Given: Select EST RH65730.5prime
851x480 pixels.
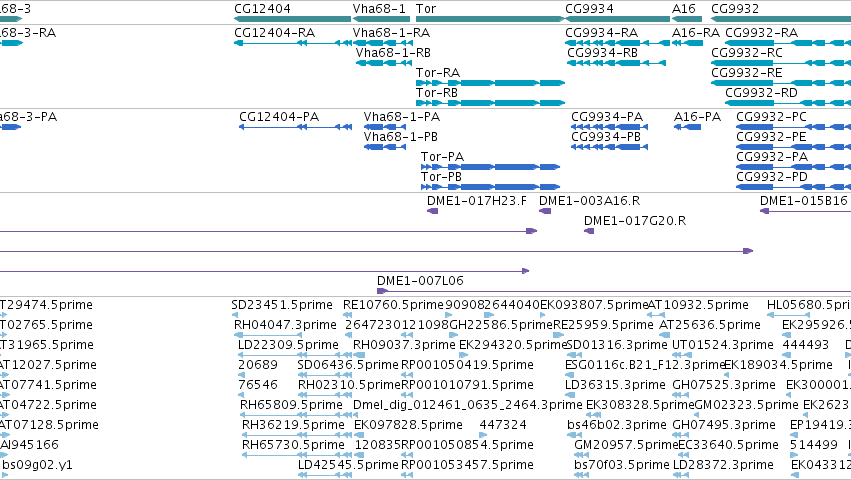Looking at the screenshot, I should 293,445.
